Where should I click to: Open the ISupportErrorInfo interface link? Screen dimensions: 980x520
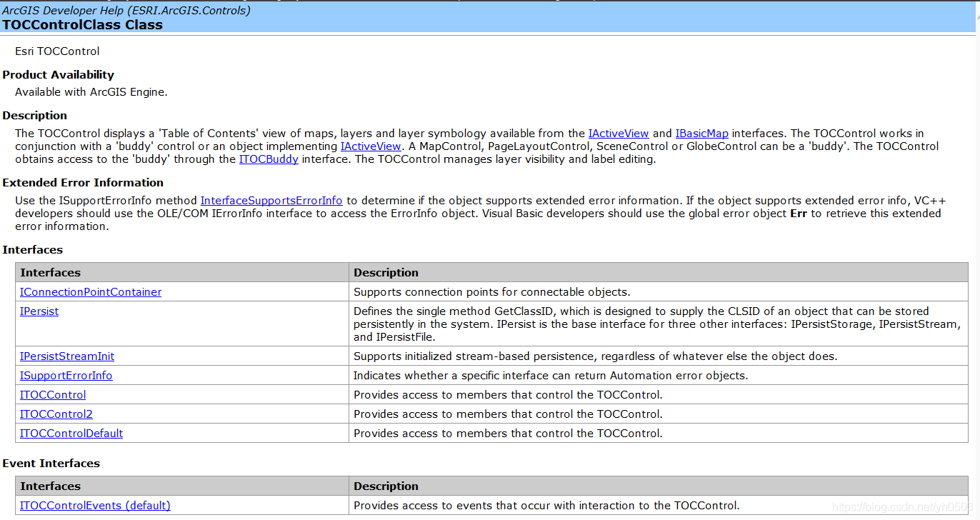point(66,376)
